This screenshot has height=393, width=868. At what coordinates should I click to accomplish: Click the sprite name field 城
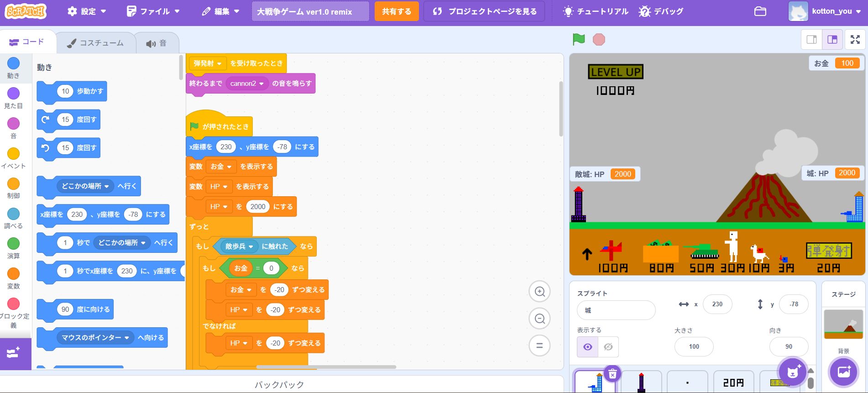(x=616, y=310)
